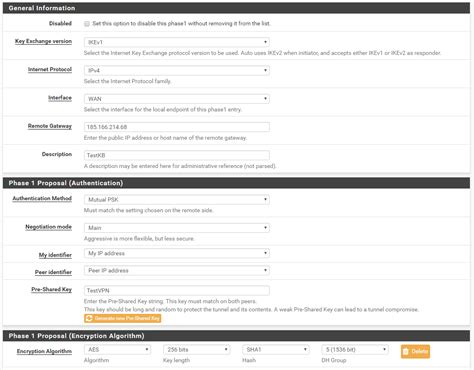The width and height of the screenshot is (474, 370).
Task: Open the Authentication Method Mutual PSK dropdown
Action: 177,199
